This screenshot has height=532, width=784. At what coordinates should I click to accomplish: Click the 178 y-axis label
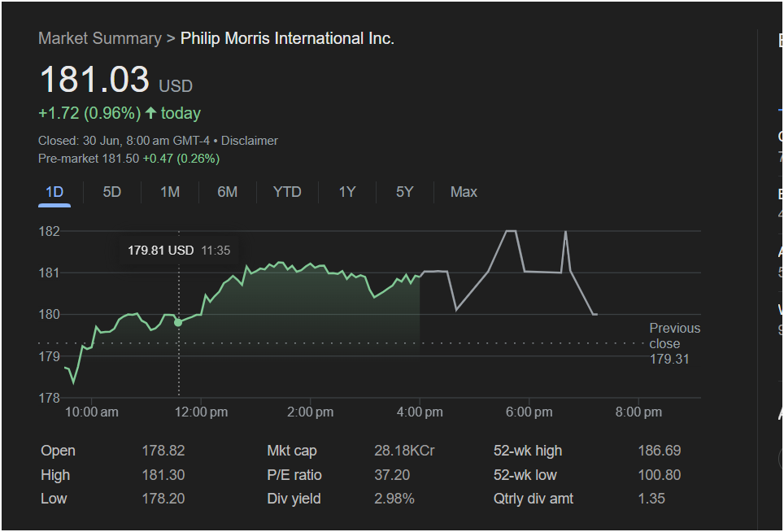coord(49,398)
